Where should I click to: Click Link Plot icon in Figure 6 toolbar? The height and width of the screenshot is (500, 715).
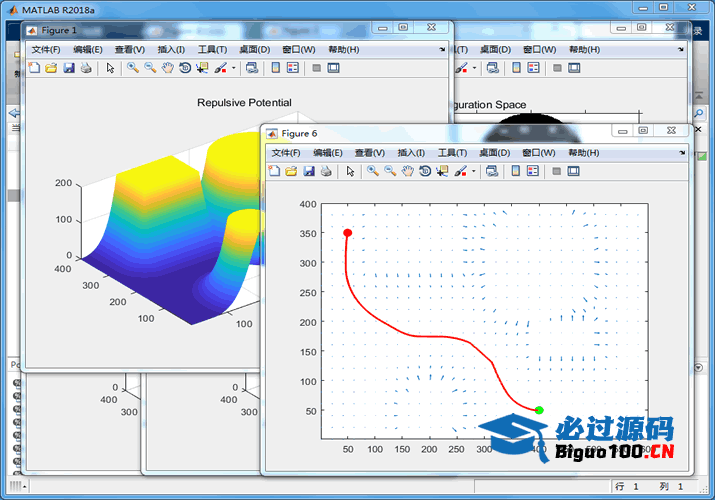(x=492, y=171)
